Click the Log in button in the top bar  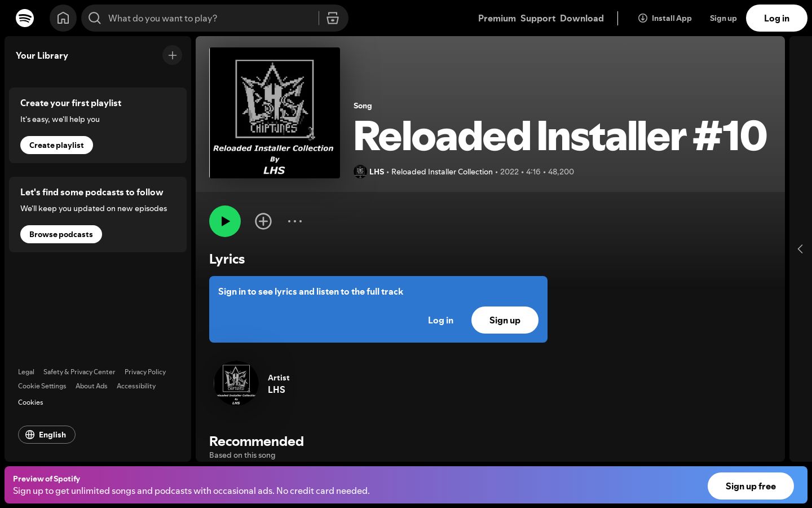(x=776, y=18)
